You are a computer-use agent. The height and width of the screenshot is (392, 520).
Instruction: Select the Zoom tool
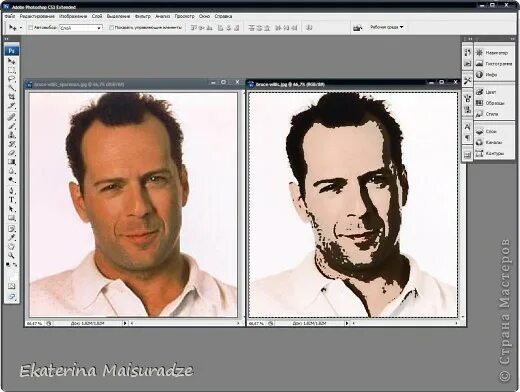tap(12, 256)
